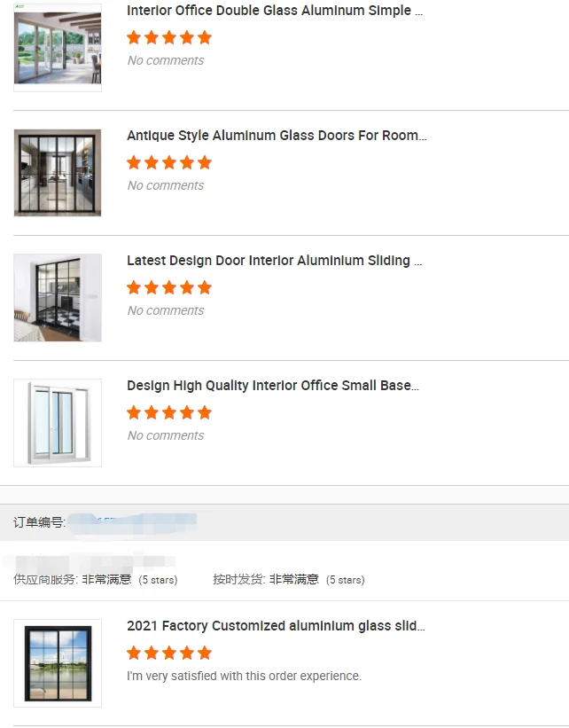Click the third star under Latest Design Door
Screen dimensions: 569x728
169,287
